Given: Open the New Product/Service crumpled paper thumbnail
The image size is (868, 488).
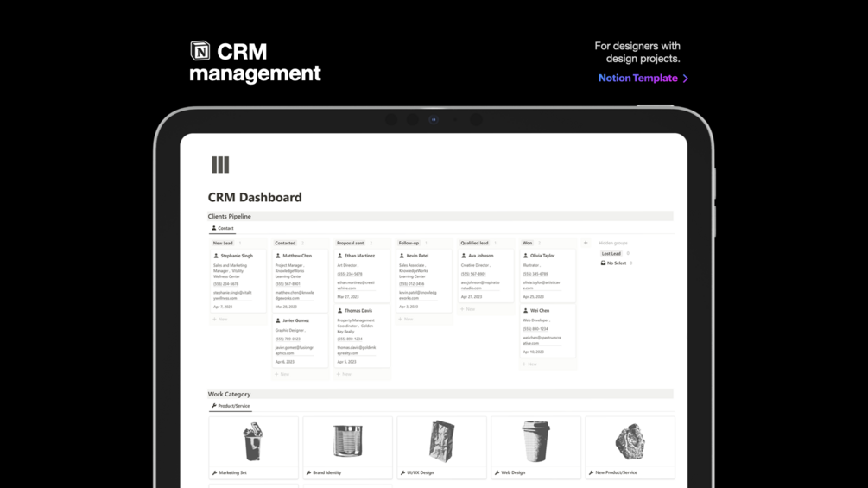Looking at the screenshot, I should tap(630, 441).
